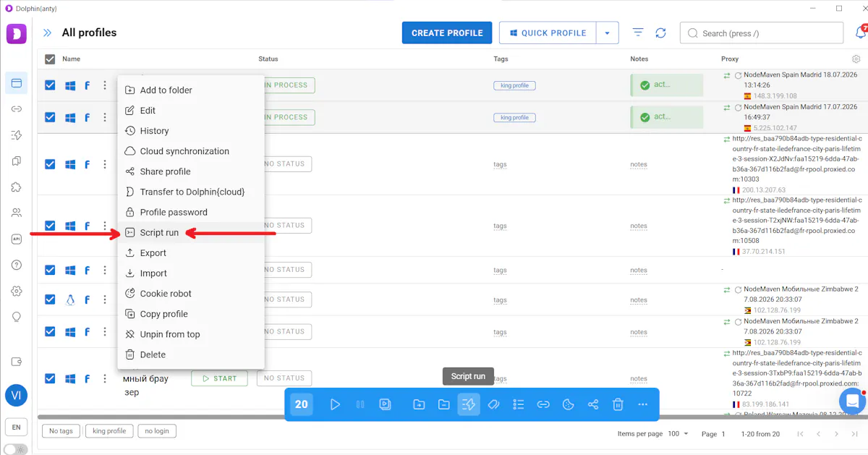This screenshot has width=868, height=455.
Task: Open the API section in sidebar
Action: 16,239
